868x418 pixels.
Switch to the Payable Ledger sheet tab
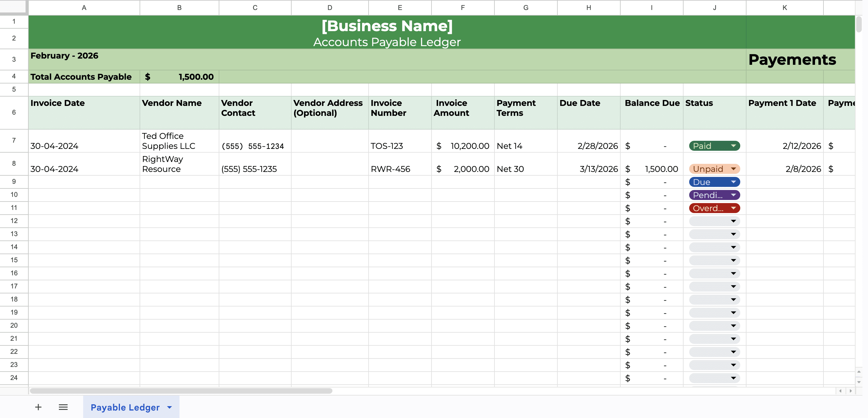(x=125, y=407)
